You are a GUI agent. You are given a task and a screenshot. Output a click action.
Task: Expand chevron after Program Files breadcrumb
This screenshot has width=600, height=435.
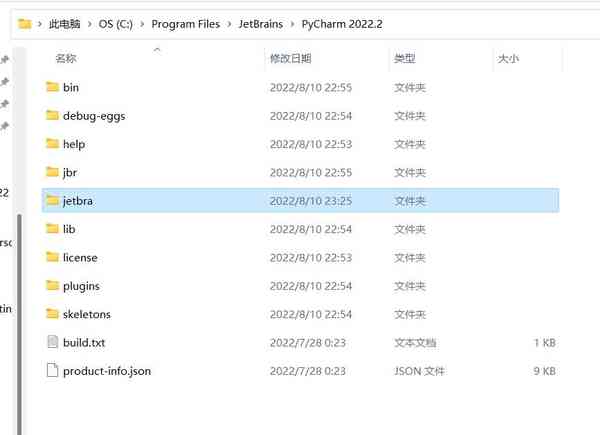tap(230, 24)
